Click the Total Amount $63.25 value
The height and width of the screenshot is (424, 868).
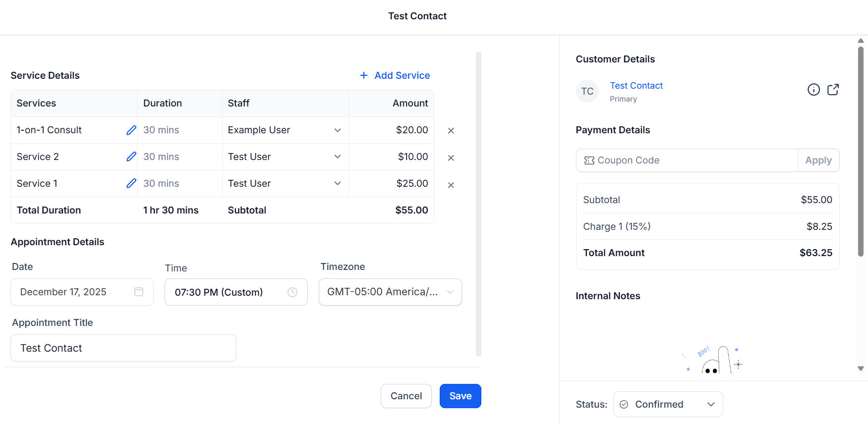tap(815, 253)
